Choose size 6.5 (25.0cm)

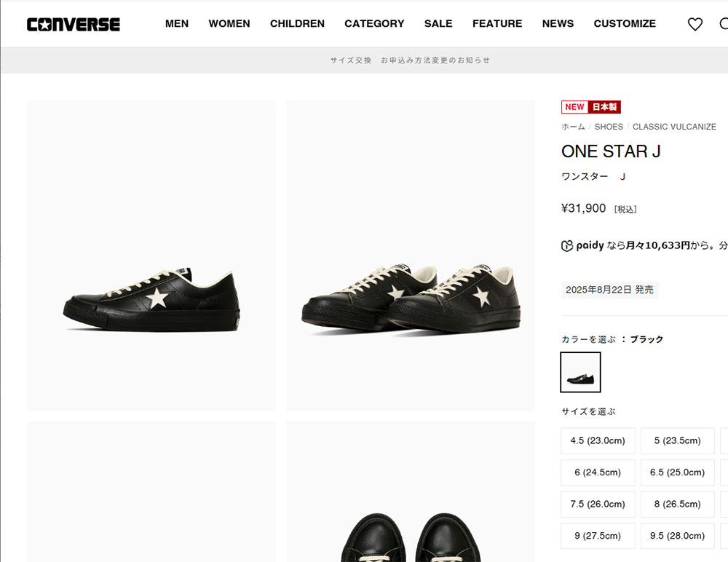coord(678,472)
